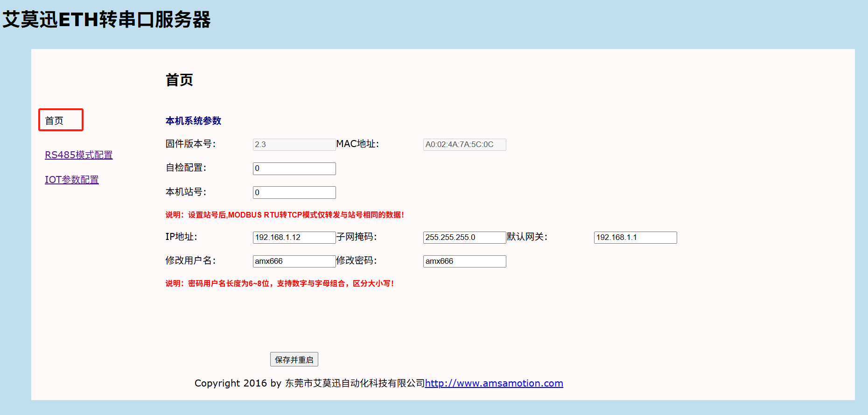Click the large 首页 heading in content
The width and height of the screenshot is (868, 415).
pos(179,80)
